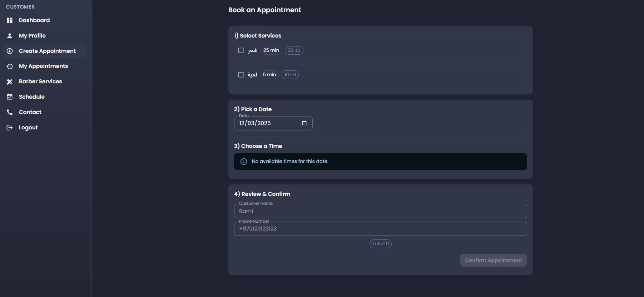
Task: Click the '1) Select Services' heading
Action: (258, 36)
